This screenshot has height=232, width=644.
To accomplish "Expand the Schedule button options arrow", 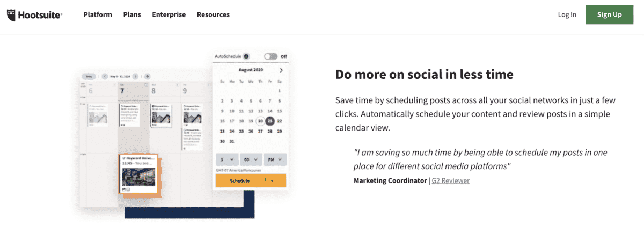I will [273, 181].
